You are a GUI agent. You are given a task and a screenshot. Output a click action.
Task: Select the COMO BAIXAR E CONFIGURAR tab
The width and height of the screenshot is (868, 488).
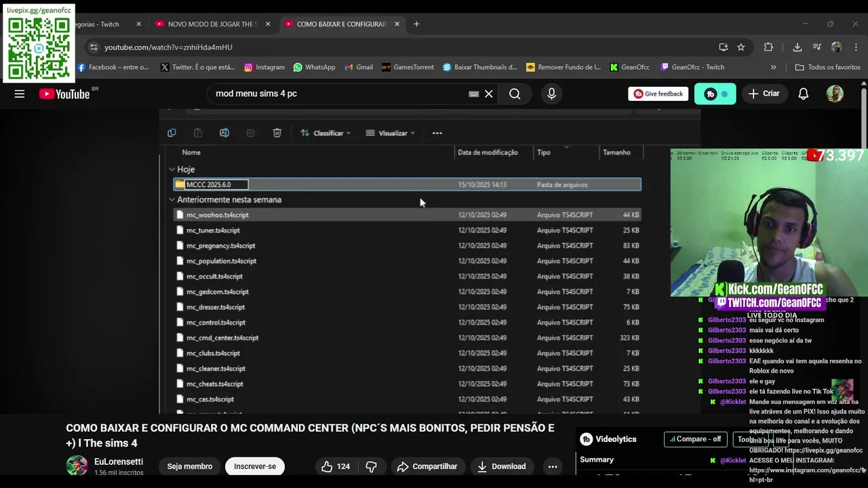[x=342, y=24]
